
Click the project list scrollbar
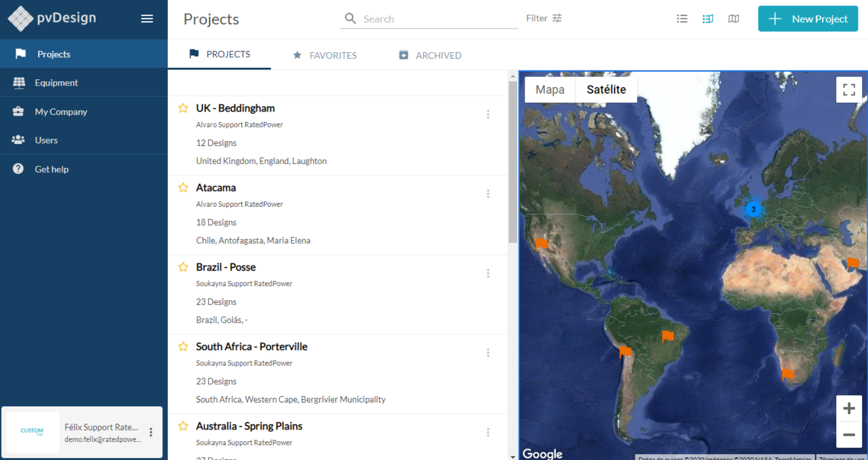(x=513, y=161)
